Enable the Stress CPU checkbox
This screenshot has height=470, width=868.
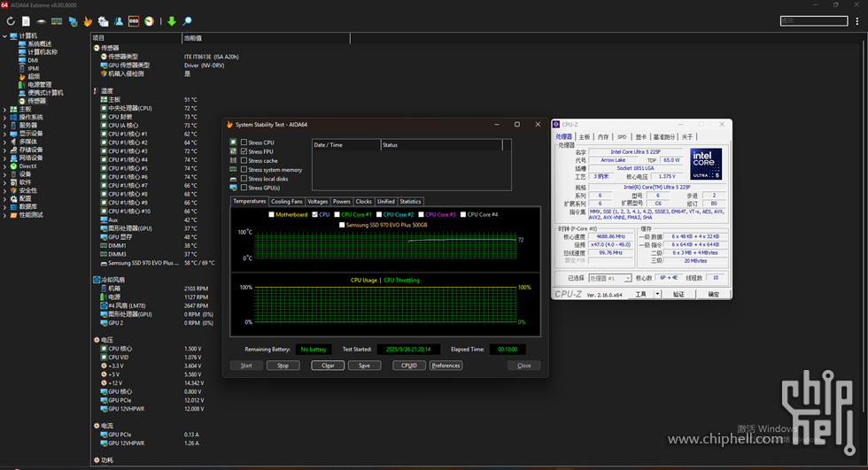point(244,143)
